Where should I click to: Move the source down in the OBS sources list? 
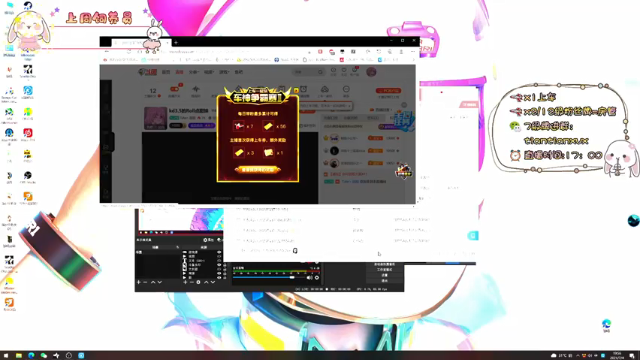[213, 282]
